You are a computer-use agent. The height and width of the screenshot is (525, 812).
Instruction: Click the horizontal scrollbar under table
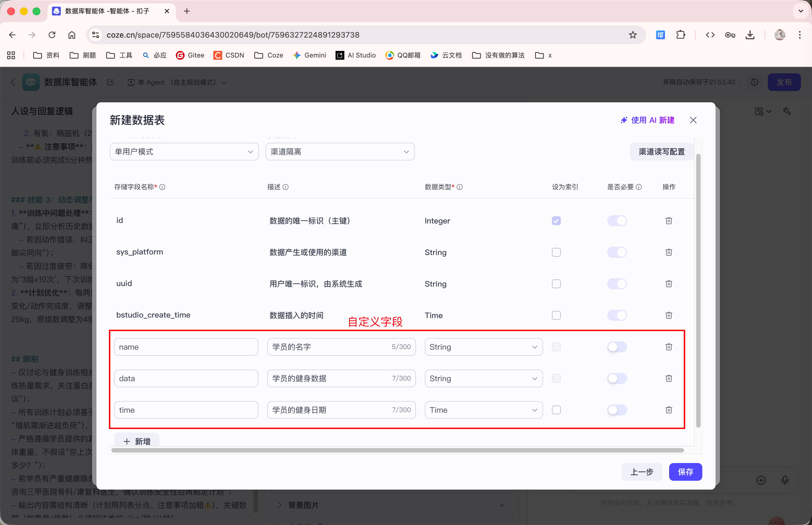pos(397,450)
